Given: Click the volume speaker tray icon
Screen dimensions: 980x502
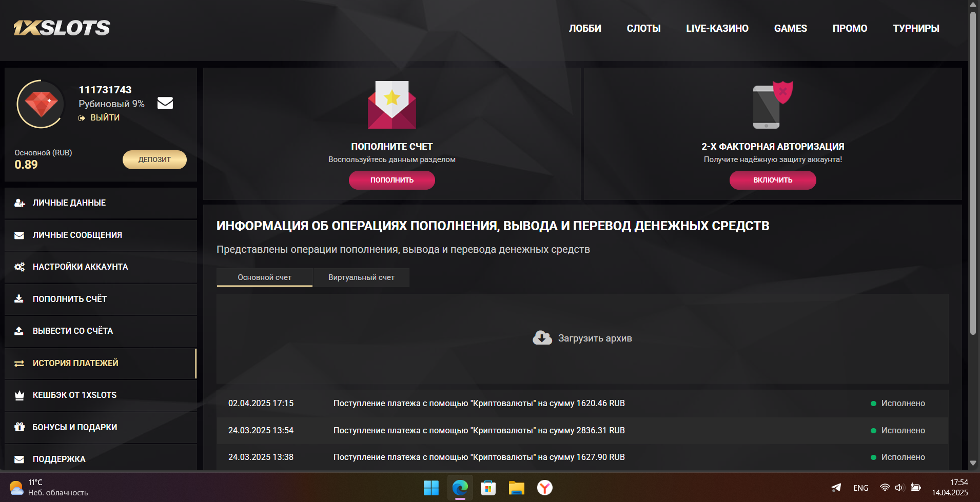Looking at the screenshot, I should pyautogui.click(x=899, y=488).
